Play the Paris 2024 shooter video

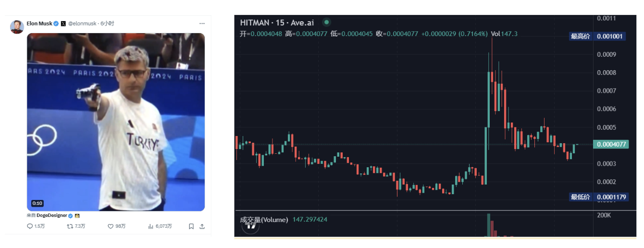[x=116, y=122]
